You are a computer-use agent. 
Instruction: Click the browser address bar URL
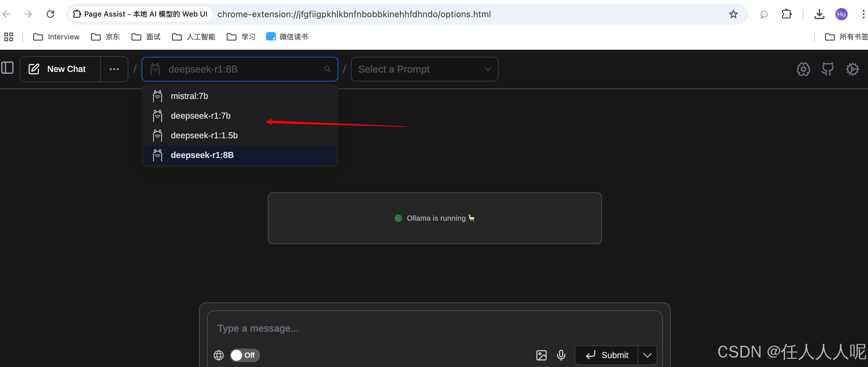click(x=354, y=14)
